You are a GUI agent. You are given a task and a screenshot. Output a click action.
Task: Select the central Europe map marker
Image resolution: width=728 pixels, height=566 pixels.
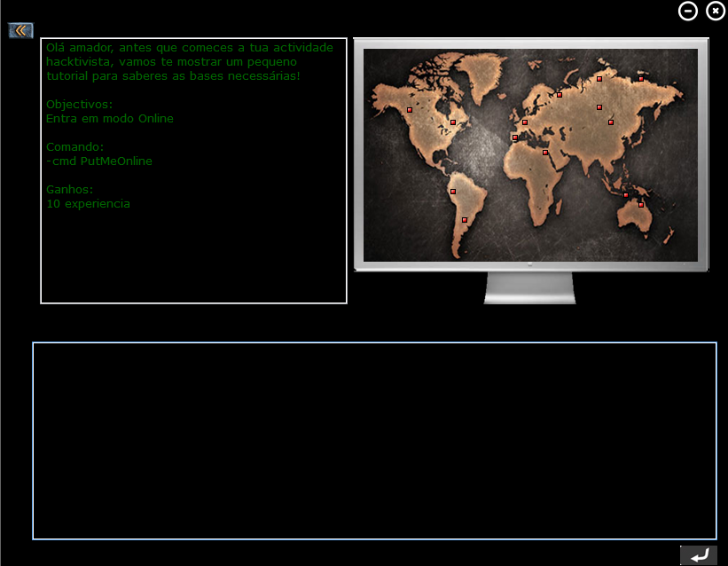(524, 122)
